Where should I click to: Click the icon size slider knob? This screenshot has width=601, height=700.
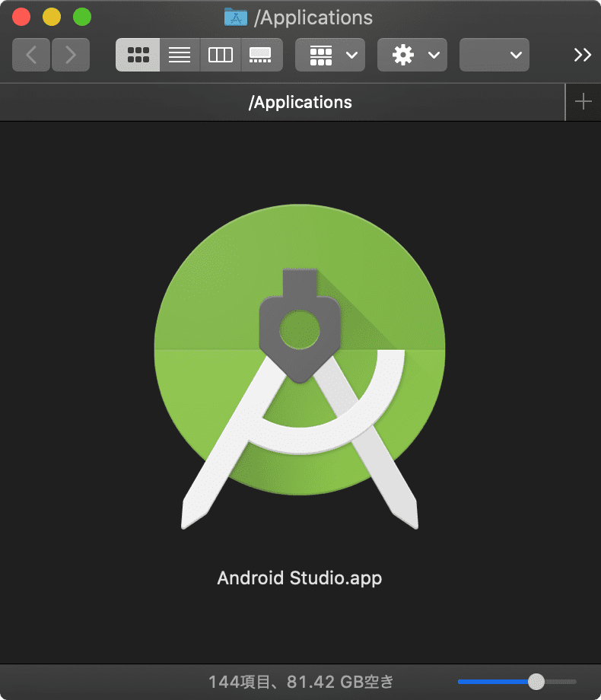coord(536,682)
